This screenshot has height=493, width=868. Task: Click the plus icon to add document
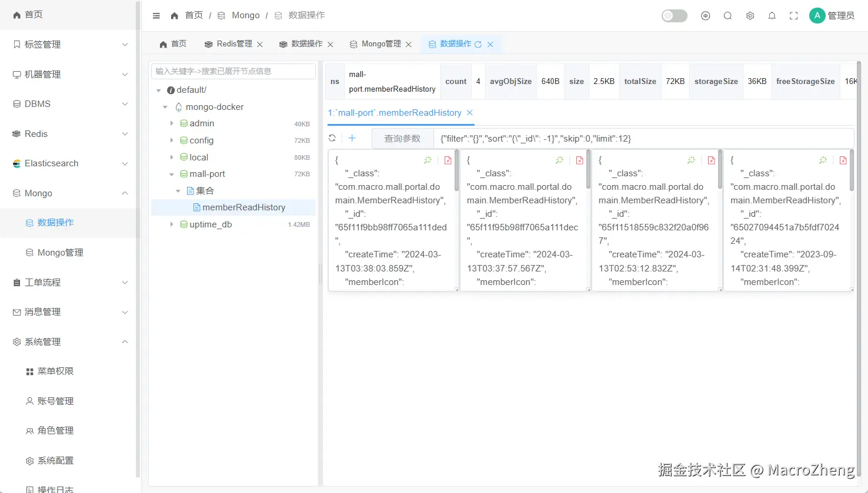[352, 138]
